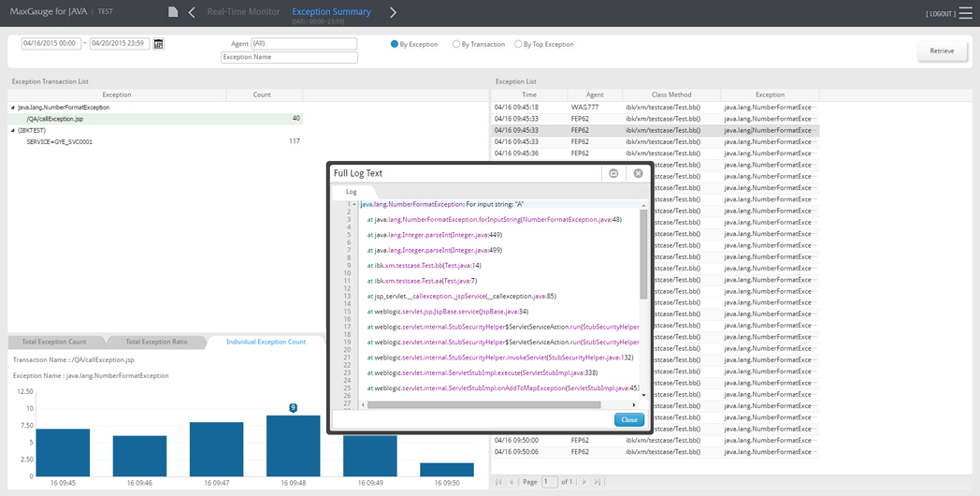Click the 16 09:45 chart bar
The height and width of the screenshot is (496, 980).
pyautogui.click(x=63, y=453)
